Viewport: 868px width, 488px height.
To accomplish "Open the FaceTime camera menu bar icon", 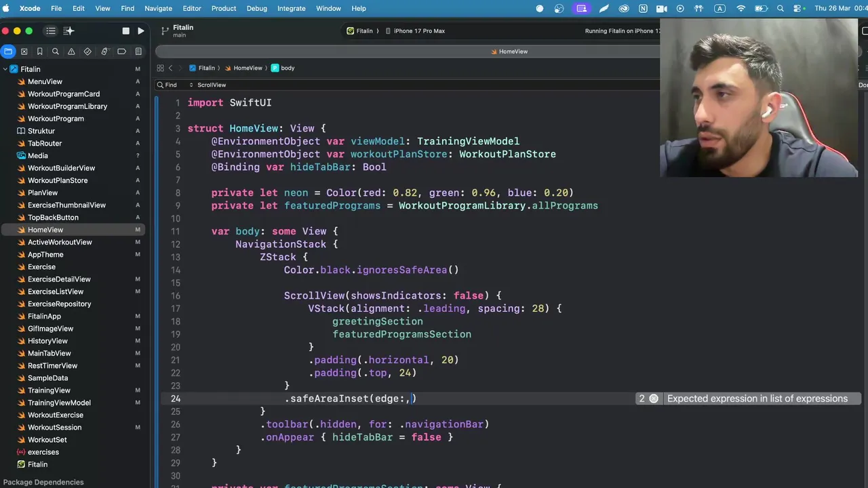I will (x=662, y=8).
